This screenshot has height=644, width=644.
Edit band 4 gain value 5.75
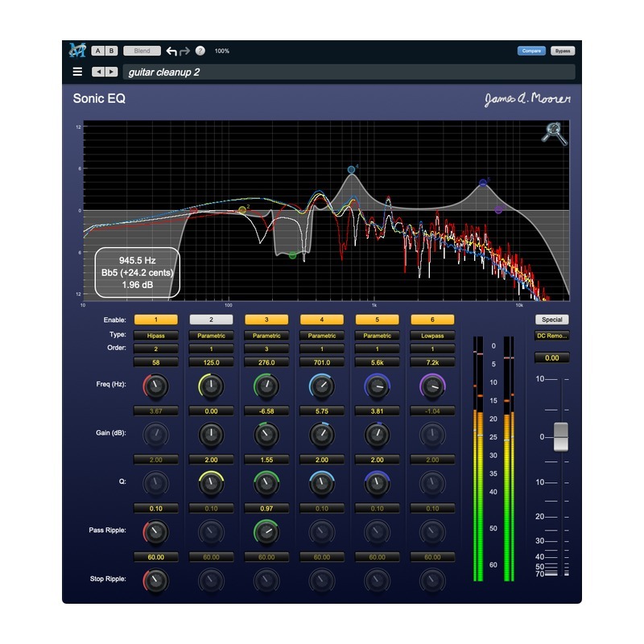click(x=321, y=411)
